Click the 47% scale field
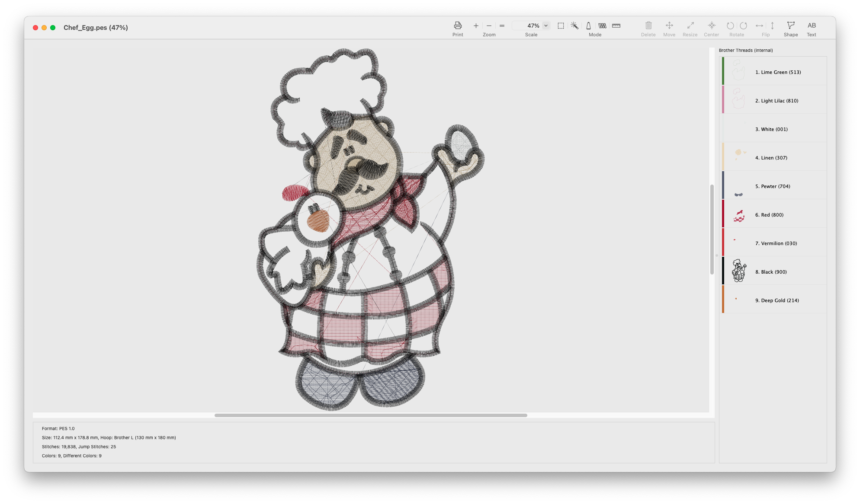This screenshot has width=860, height=504. (529, 26)
